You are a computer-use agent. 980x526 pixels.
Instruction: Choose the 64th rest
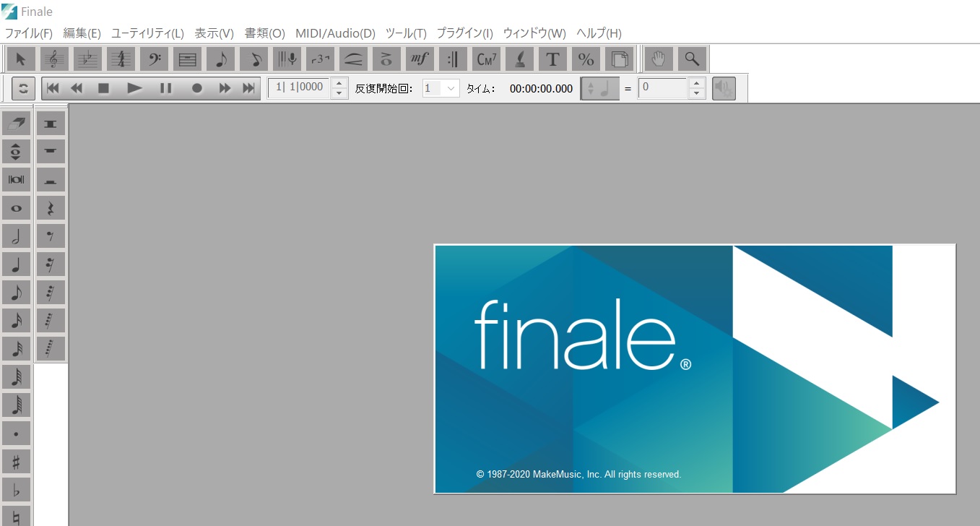51,321
